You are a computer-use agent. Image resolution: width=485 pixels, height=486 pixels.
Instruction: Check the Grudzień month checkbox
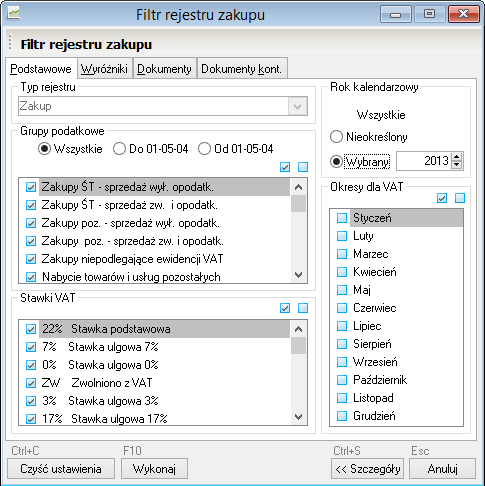342,416
